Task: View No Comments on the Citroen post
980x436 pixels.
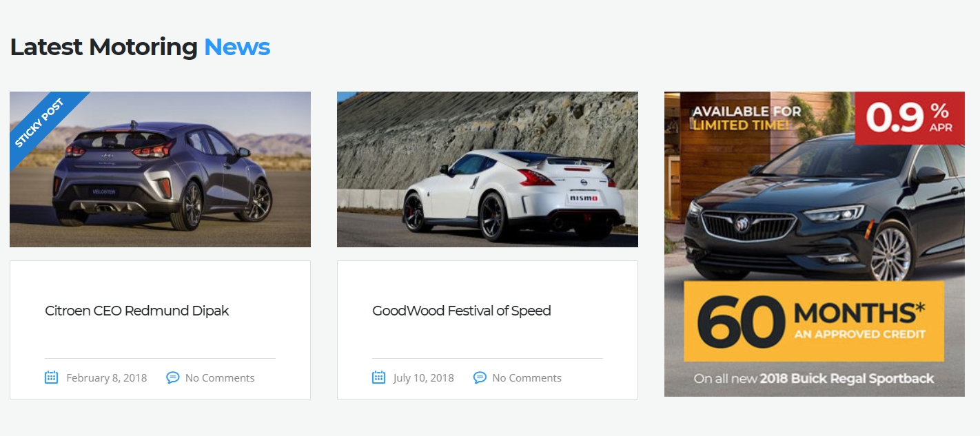Action: click(x=220, y=377)
